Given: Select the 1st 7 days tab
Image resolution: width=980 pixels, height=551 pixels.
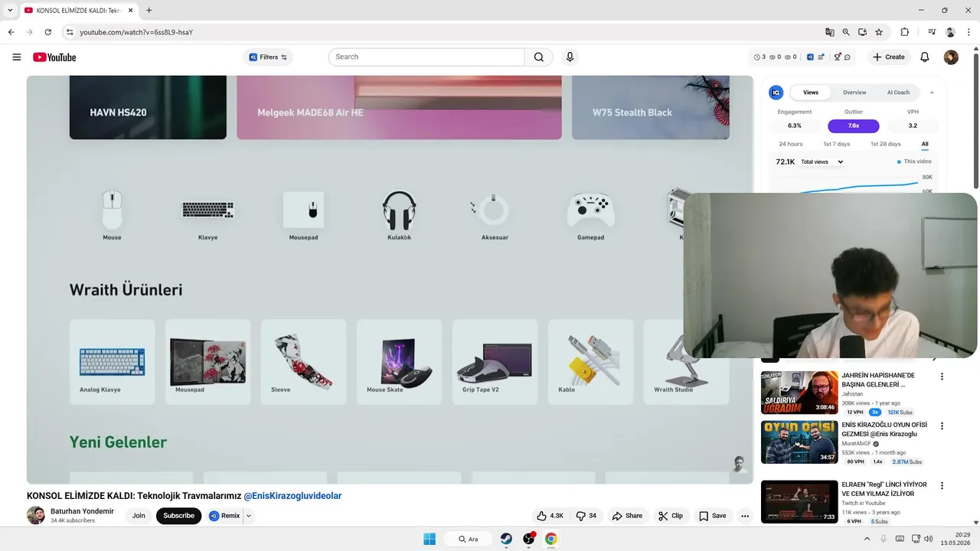Looking at the screenshot, I should pyautogui.click(x=836, y=144).
